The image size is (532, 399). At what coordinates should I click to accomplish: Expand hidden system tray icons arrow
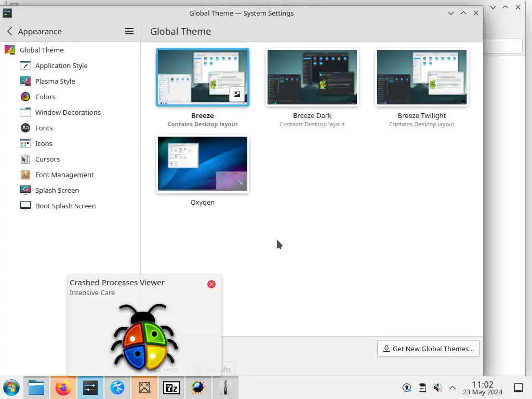coord(453,388)
